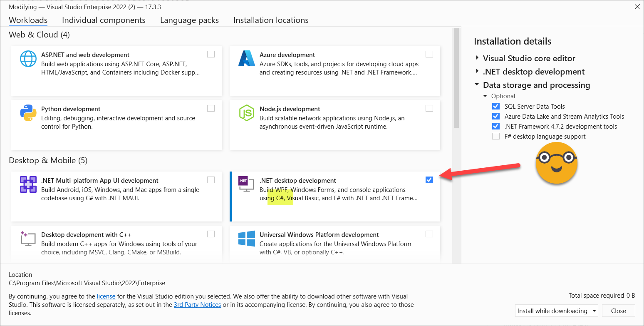644x326 pixels.
Task: Open the 3rd Party Notices link
Action: (197, 305)
